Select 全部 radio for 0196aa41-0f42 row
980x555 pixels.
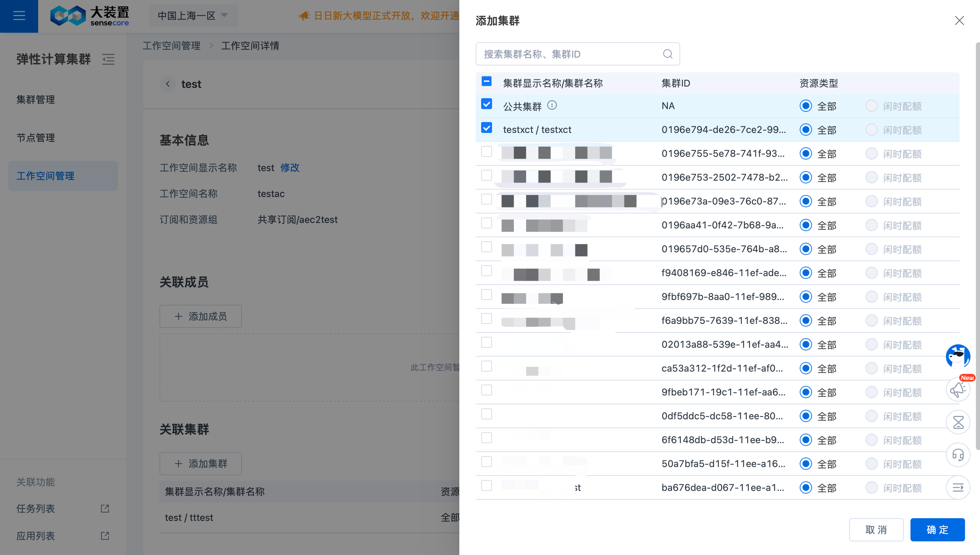(x=806, y=225)
